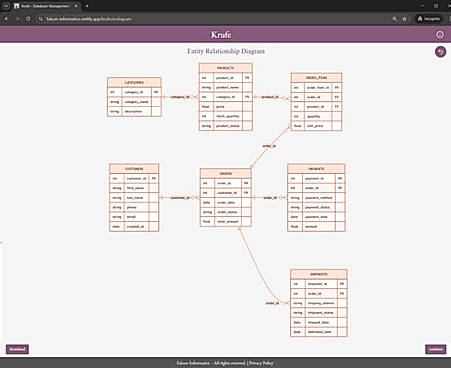Image resolution: width=451 pixels, height=368 pixels.
Task: Select the Krufe Database Management browser tab
Action: (x=46, y=6)
